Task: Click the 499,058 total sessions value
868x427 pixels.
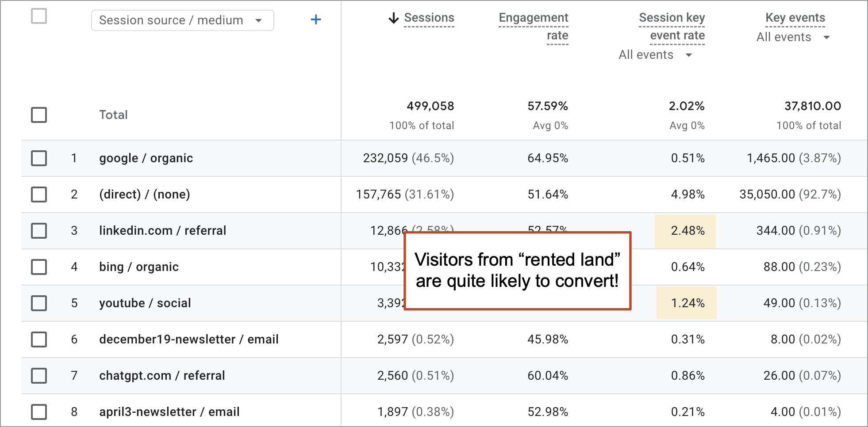Action: click(430, 106)
